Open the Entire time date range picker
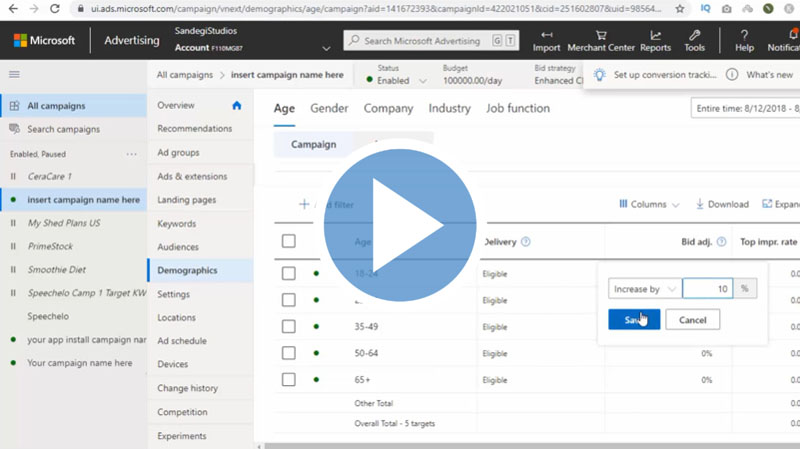 (x=745, y=108)
